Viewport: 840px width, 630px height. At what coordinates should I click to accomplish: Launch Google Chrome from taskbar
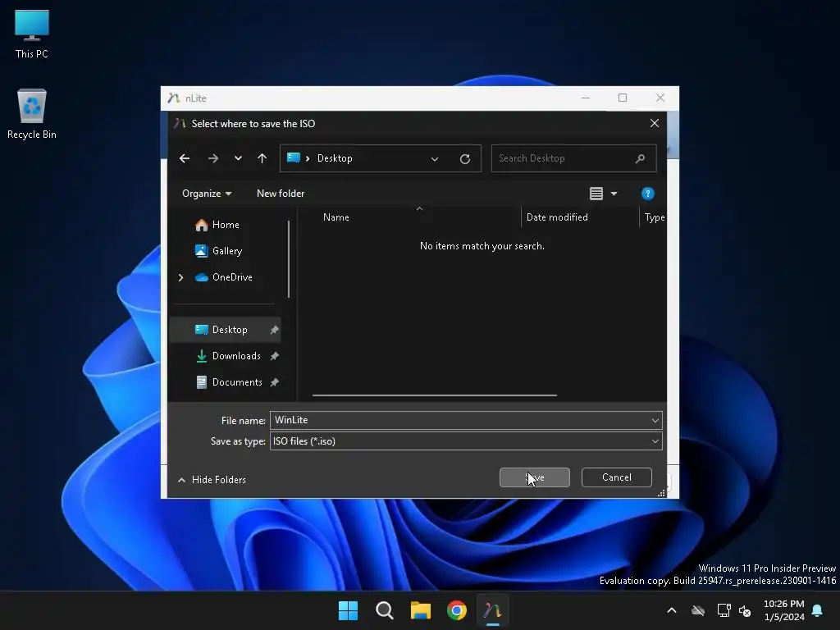point(457,610)
